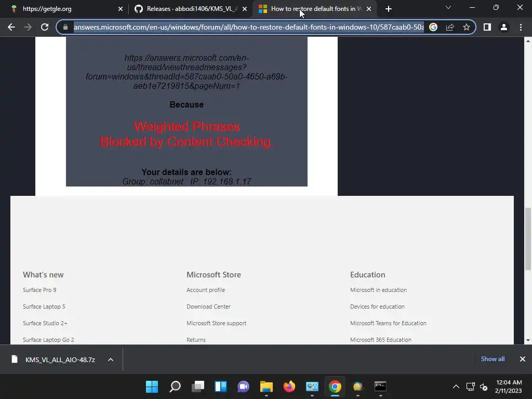
Task: Open the tab search dropdown
Action: point(448,7)
